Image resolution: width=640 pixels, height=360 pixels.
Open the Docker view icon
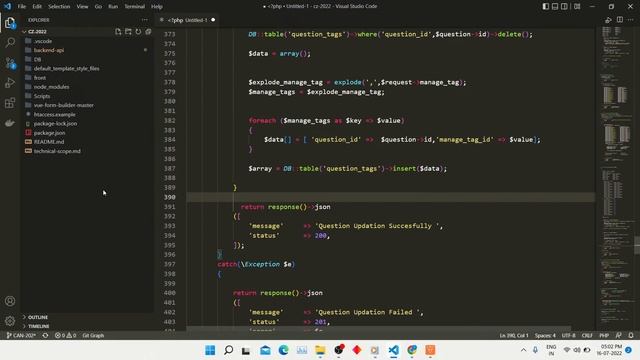click(x=10, y=123)
